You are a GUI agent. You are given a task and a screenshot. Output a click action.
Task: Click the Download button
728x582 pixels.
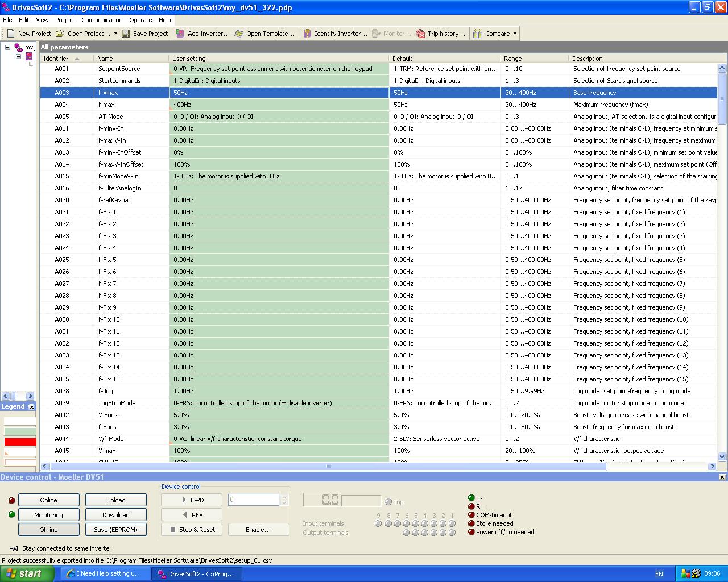click(115, 515)
